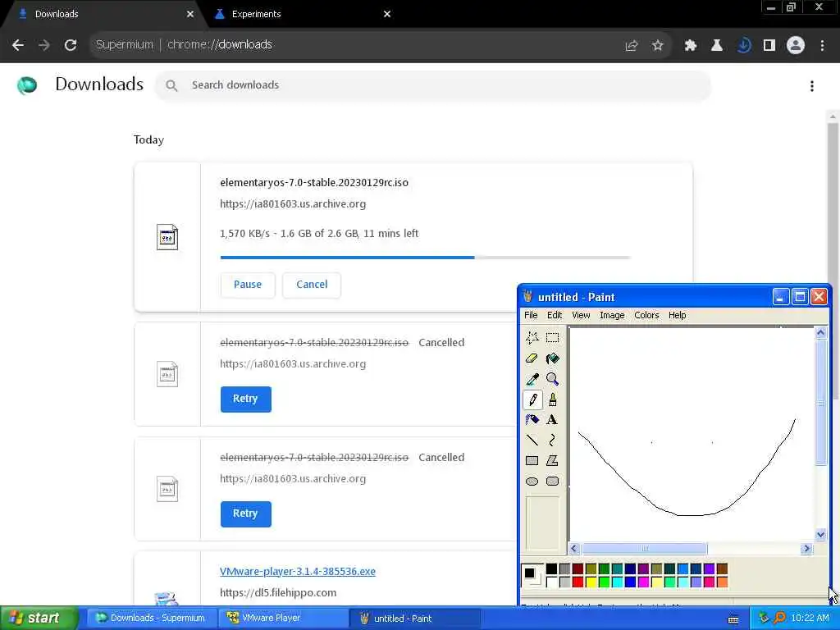The height and width of the screenshot is (630, 840).
Task: Close the Downloads browser tab
Action: coord(190,15)
